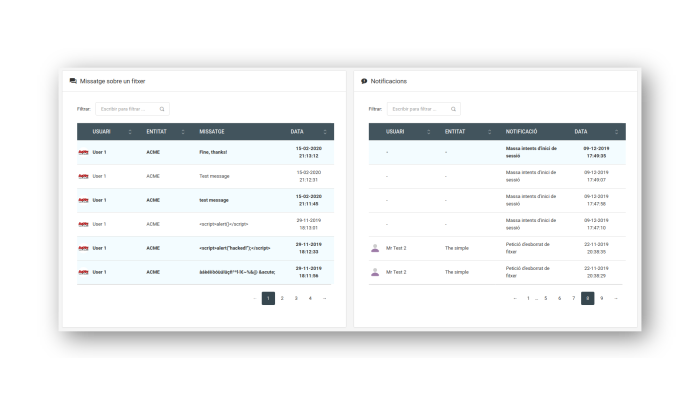Go to notifications page 1

528,298
